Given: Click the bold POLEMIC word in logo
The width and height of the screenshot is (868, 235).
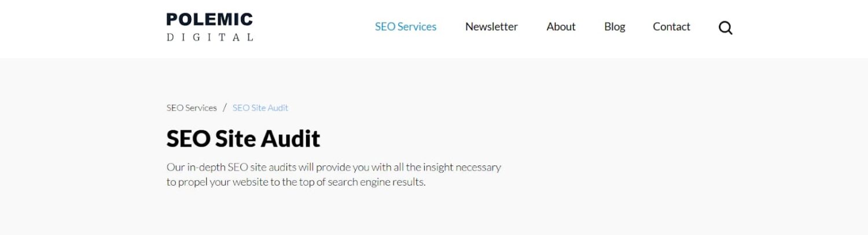Looking at the screenshot, I should (x=209, y=20).
